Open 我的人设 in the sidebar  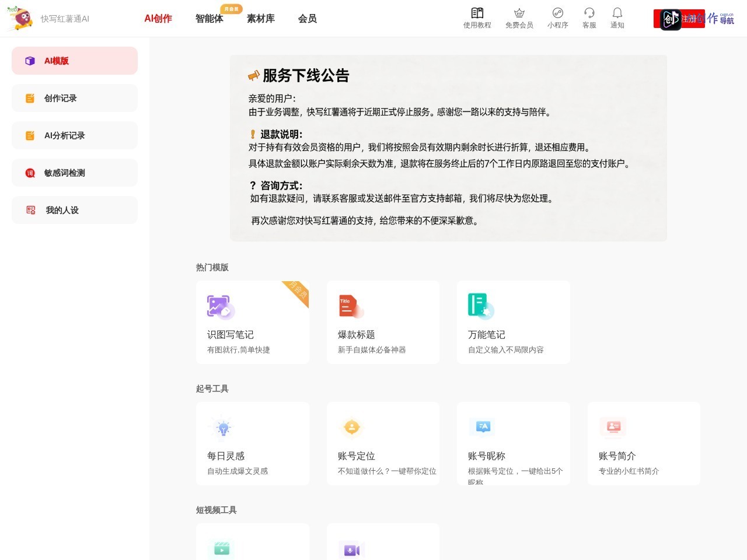(x=75, y=210)
